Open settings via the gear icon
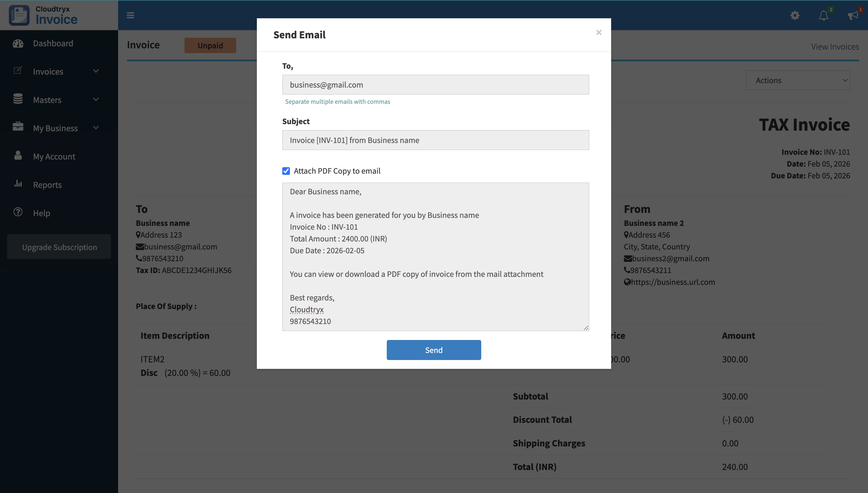This screenshot has width=868, height=493. [795, 15]
